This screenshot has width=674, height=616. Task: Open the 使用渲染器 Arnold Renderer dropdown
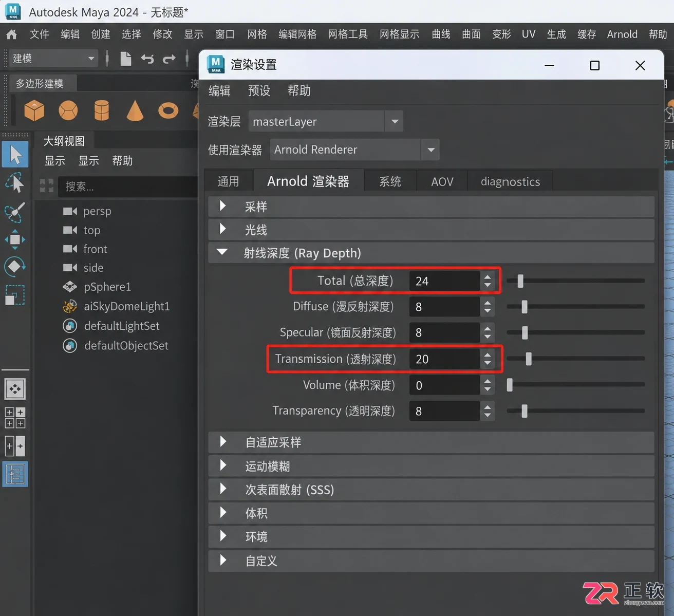coord(354,150)
